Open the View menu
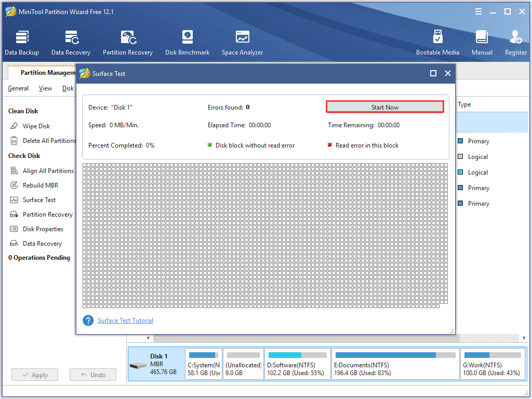This screenshot has width=532, height=399. point(45,88)
